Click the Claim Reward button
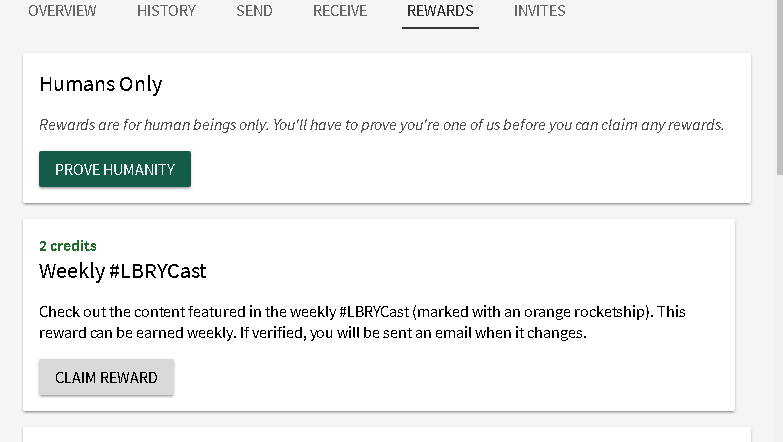This screenshot has height=442, width=783. [x=106, y=377]
